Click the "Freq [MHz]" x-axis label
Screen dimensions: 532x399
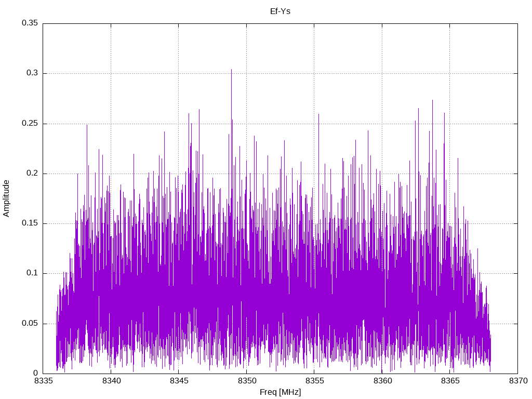[x=280, y=392]
